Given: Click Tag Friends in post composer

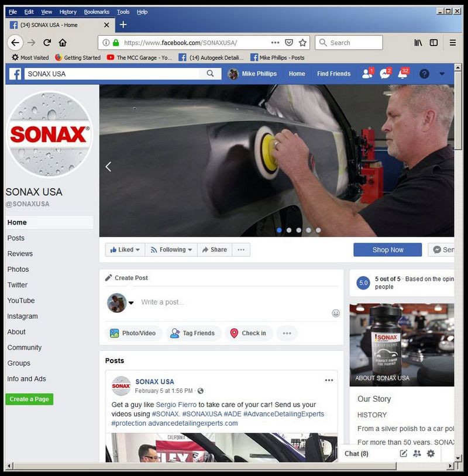Looking at the screenshot, I should [193, 333].
